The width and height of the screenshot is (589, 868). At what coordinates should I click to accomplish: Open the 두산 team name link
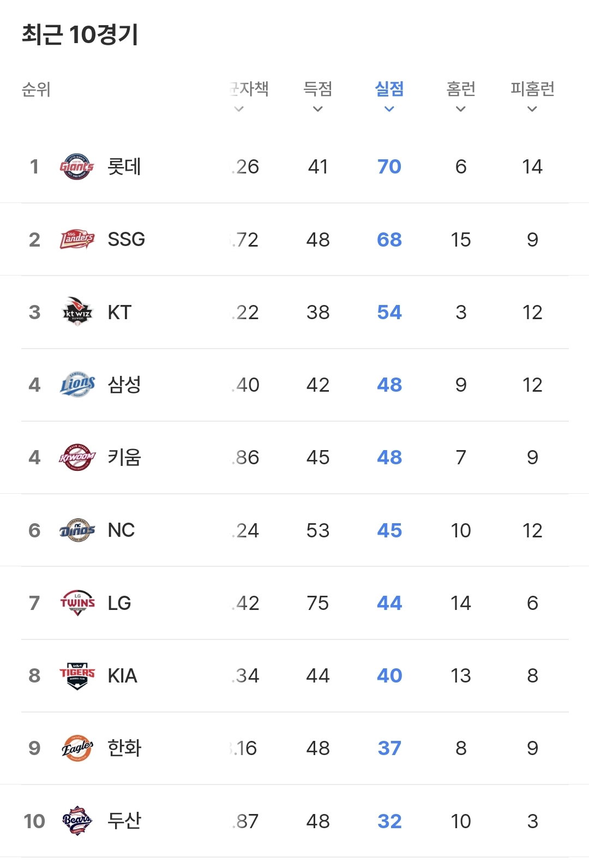(124, 821)
